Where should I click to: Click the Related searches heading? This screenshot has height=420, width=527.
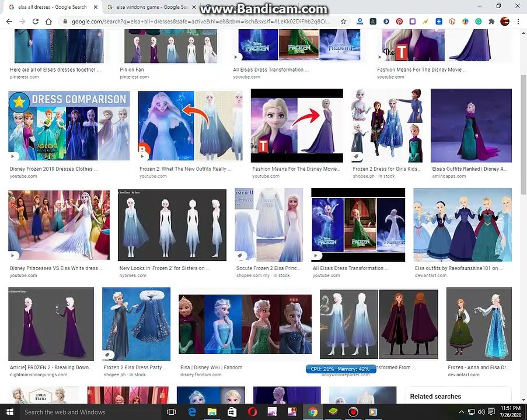435,397
